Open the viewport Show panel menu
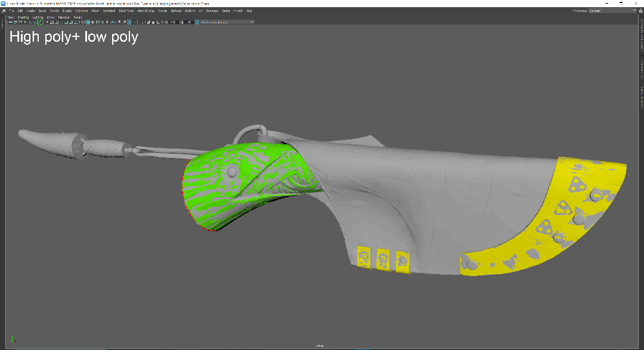 pos(51,17)
